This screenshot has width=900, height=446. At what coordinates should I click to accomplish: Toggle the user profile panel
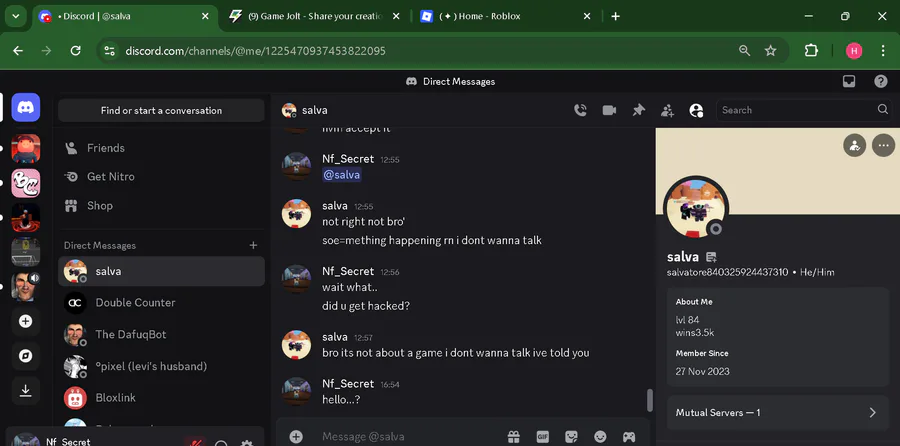coord(696,110)
